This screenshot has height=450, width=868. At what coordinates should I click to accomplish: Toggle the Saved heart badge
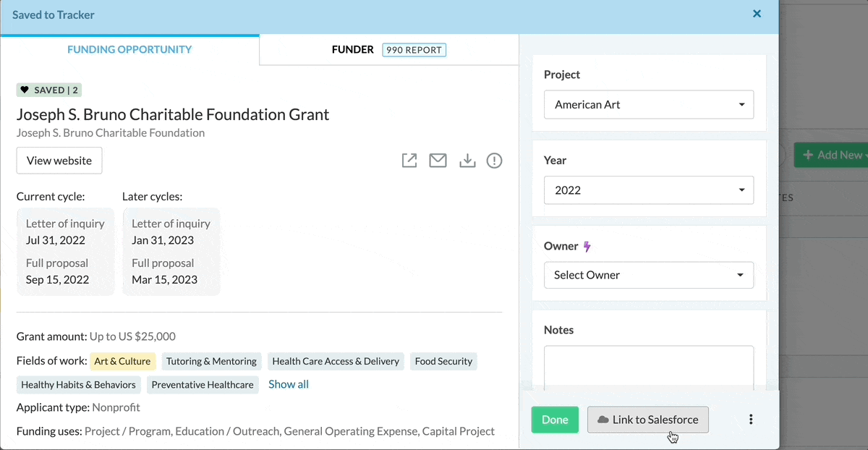tap(49, 90)
